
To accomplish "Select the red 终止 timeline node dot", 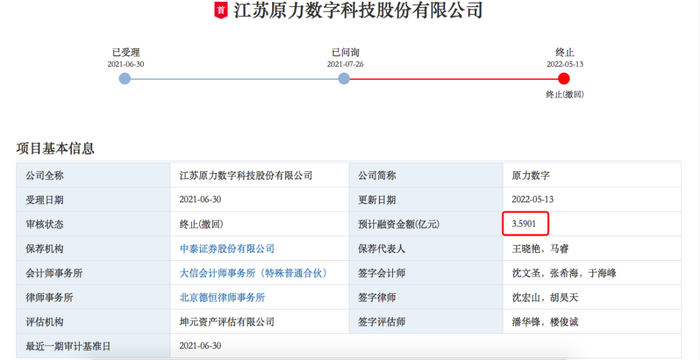I will [564, 79].
